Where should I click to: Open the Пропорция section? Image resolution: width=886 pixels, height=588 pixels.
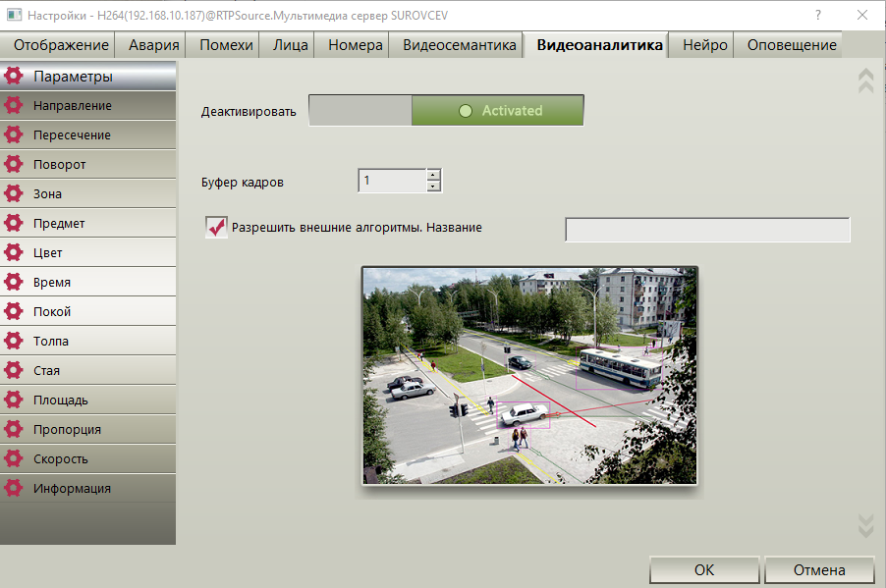tap(88, 429)
